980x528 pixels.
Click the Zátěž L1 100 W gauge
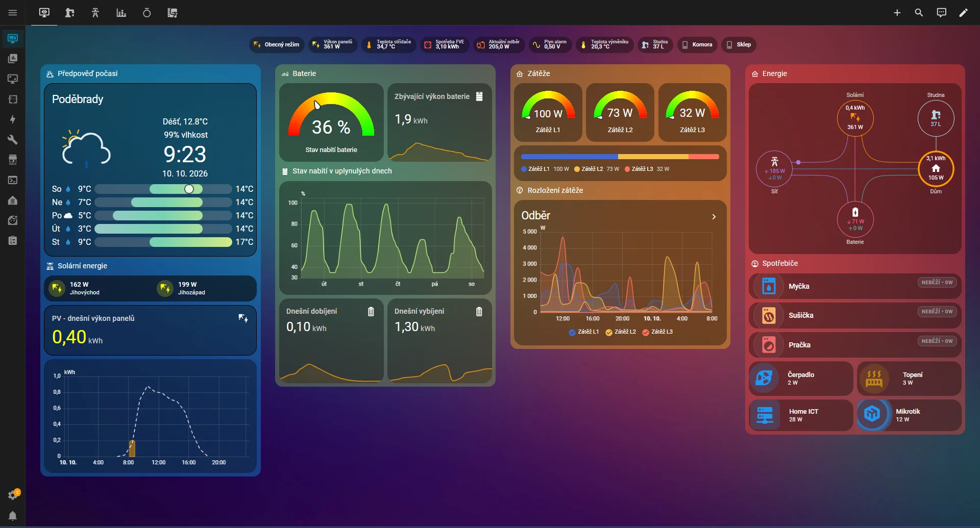[x=548, y=112]
